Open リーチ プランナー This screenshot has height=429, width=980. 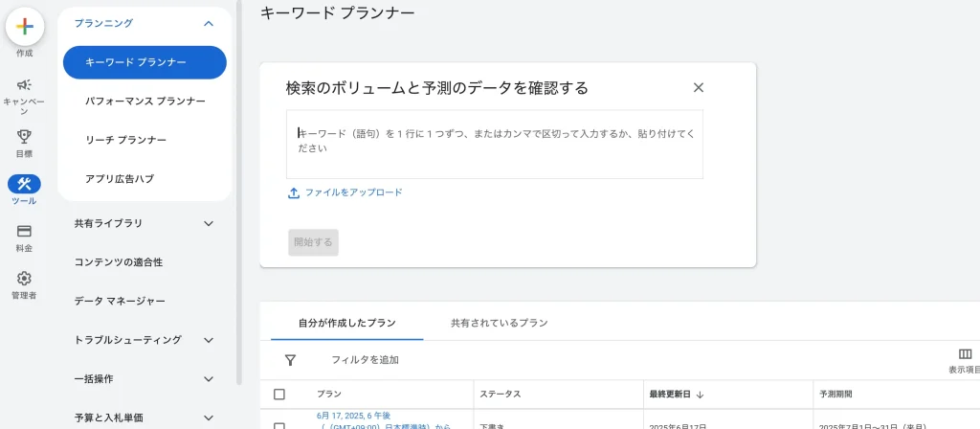click(x=125, y=140)
